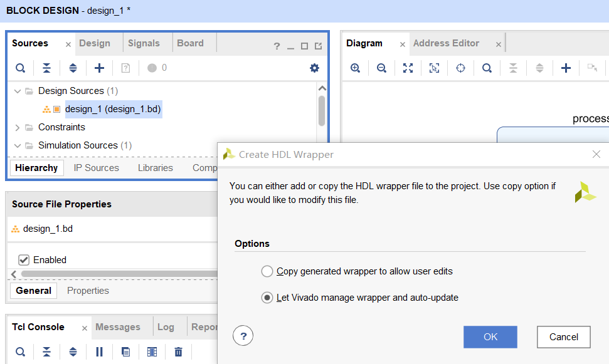Click OK in Create HDL Wrapper dialog
Viewport: 609px width, 364px height.
[490, 337]
